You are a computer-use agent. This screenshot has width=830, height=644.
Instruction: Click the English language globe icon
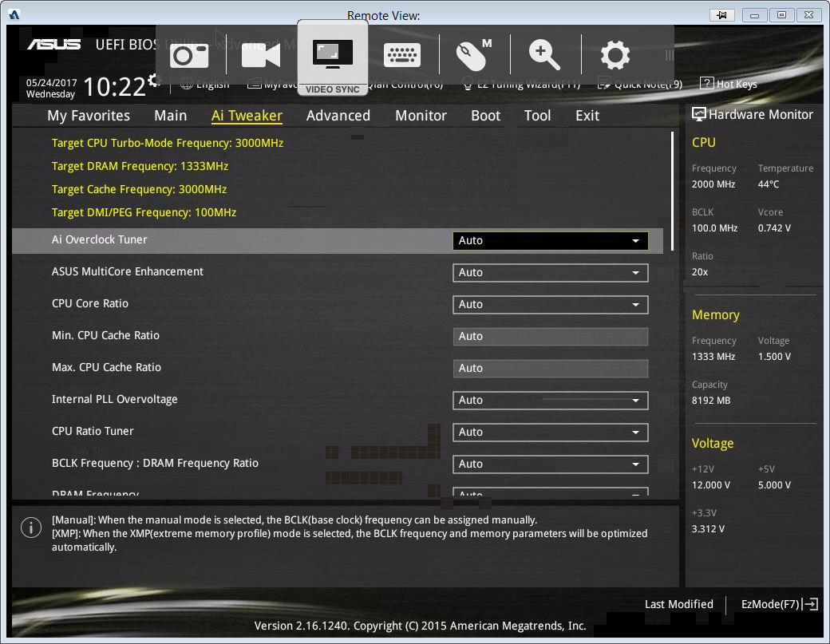(186, 84)
